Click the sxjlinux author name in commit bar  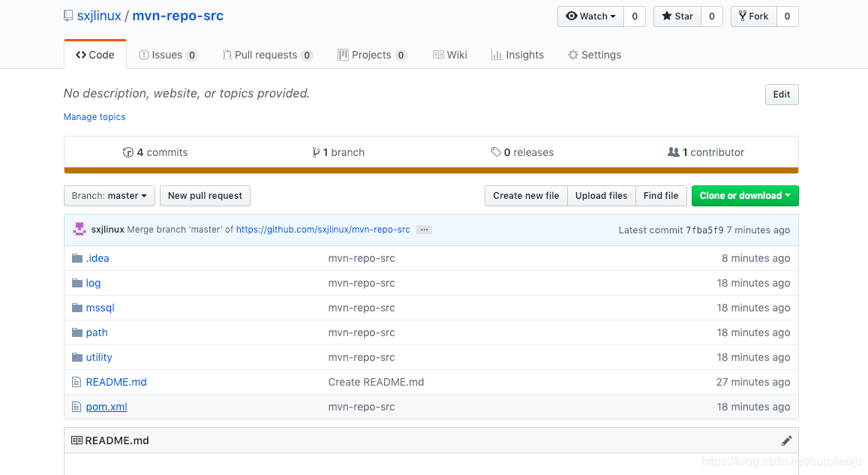click(x=107, y=230)
